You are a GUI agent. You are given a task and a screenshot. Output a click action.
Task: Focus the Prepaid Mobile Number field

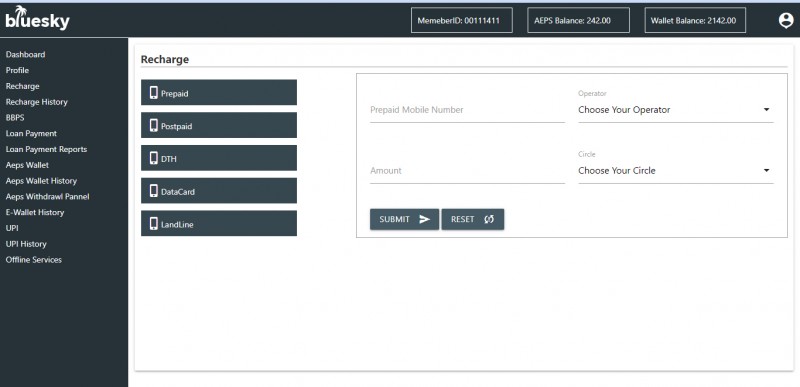(x=467, y=110)
